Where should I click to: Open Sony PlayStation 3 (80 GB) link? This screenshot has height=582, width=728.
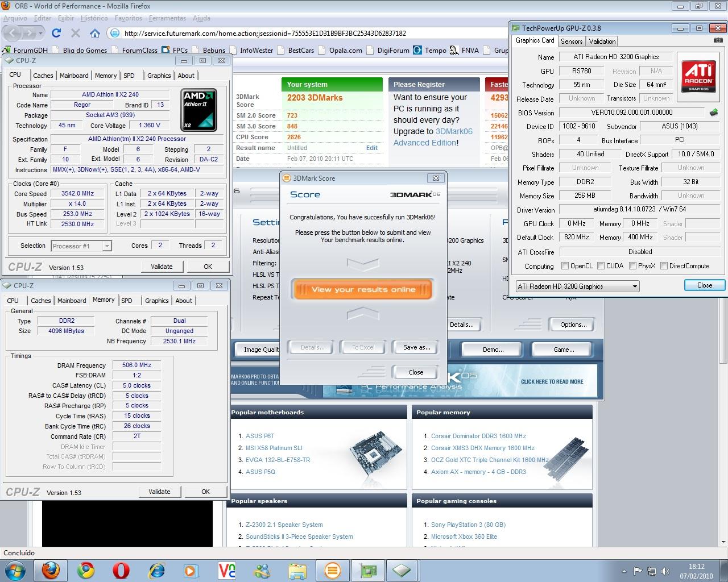pos(468,525)
